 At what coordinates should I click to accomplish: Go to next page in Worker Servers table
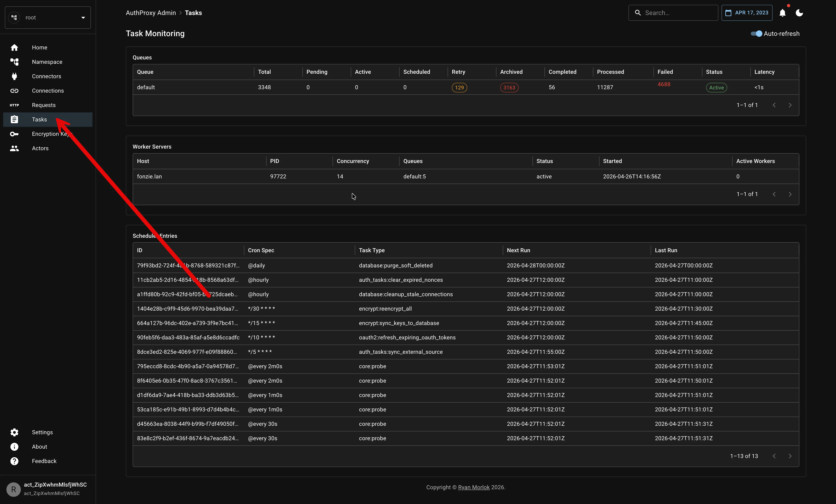[790, 194]
